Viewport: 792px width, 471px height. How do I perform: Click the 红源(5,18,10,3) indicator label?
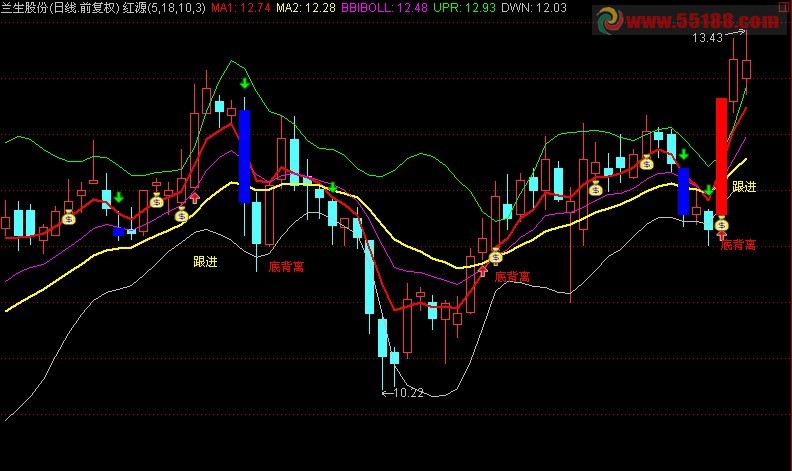click(164, 8)
